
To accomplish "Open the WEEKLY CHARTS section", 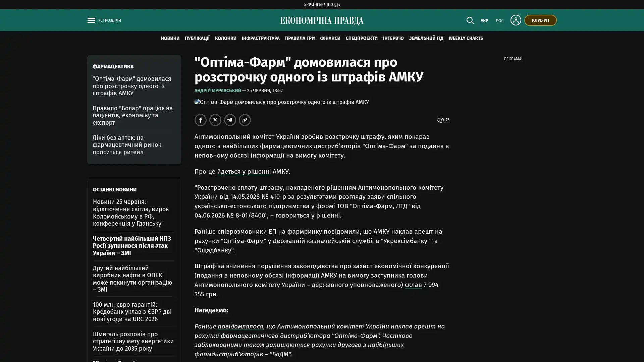I will pyautogui.click(x=466, y=39).
